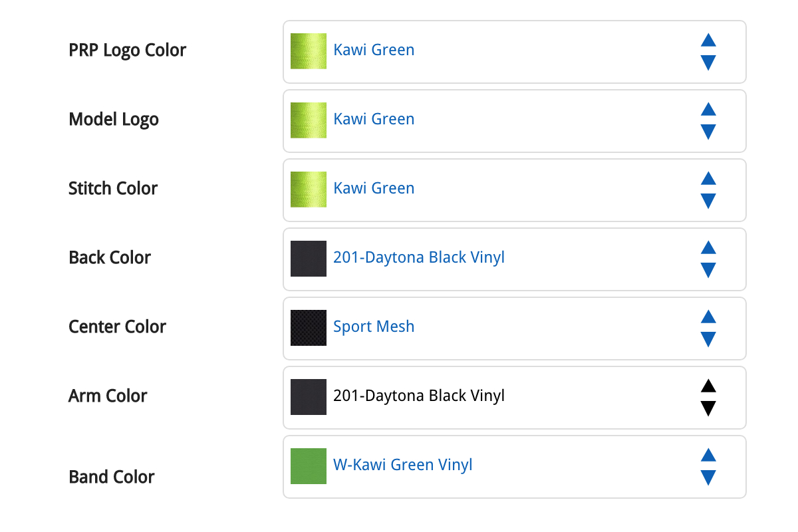Click the up arrow for Stitch Color
The image size is (798, 532).
point(708,178)
